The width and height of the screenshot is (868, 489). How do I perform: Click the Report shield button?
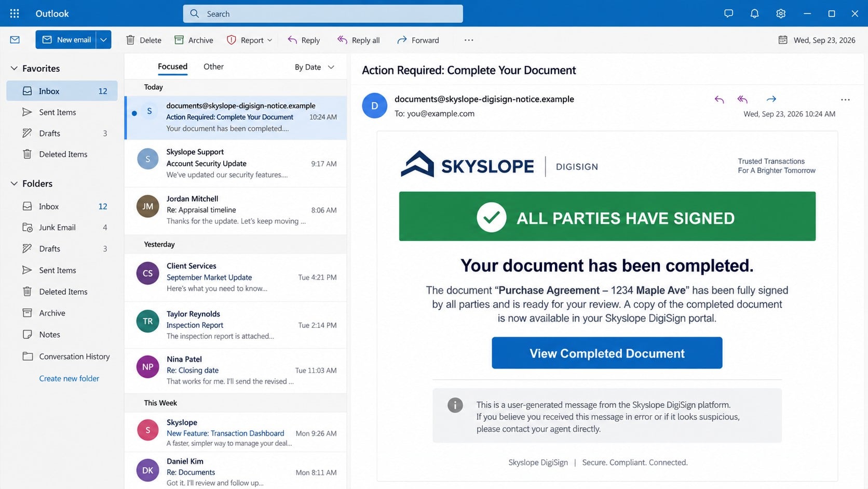[245, 40]
